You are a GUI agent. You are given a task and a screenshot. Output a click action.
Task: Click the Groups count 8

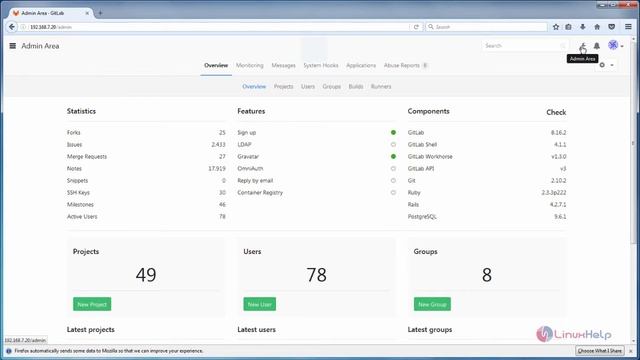click(x=487, y=275)
